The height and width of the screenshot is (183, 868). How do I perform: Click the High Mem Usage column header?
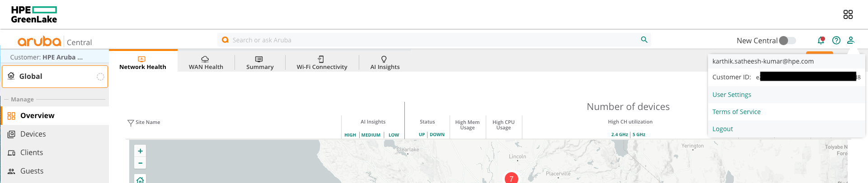467,125
